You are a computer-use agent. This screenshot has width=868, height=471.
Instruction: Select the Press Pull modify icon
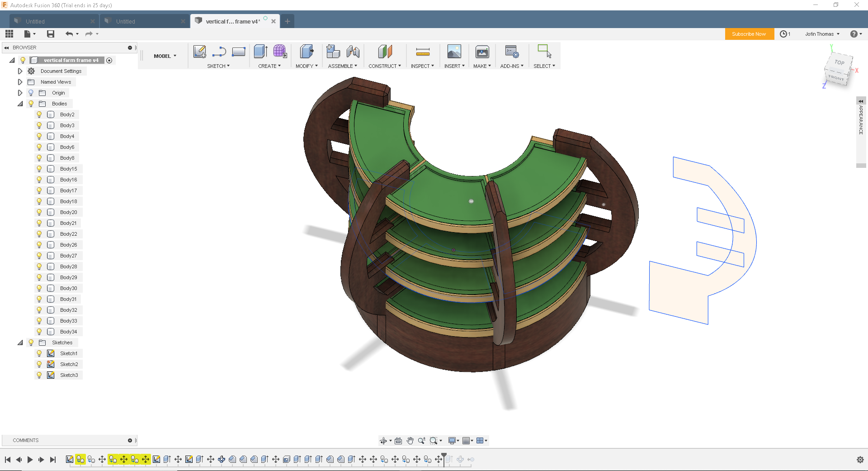[x=307, y=52]
